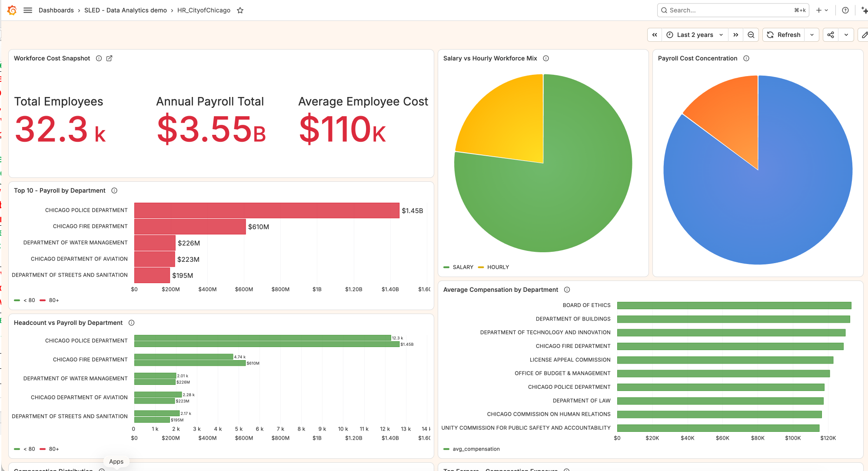Image resolution: width=868 pixels, height=471 pixels.
Task: Show Salary vs Hourly Workforce Mix info
Action: click(x=546, y=58)
